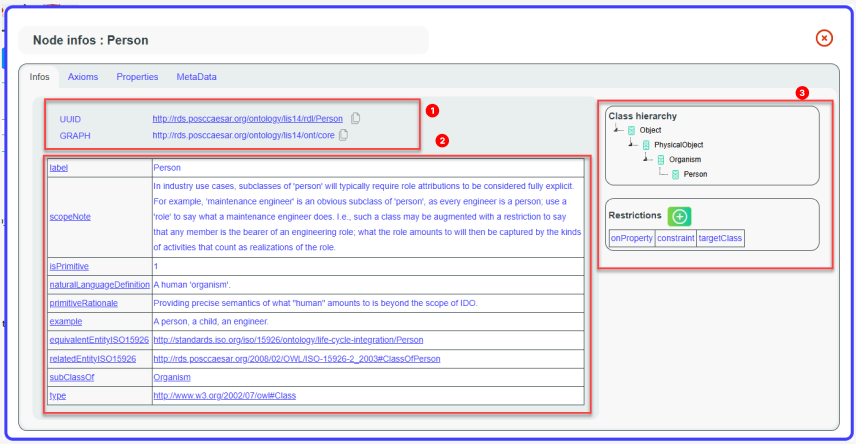Click the subClassOf property link
856x444 pixels.
[x=72, y=377]
